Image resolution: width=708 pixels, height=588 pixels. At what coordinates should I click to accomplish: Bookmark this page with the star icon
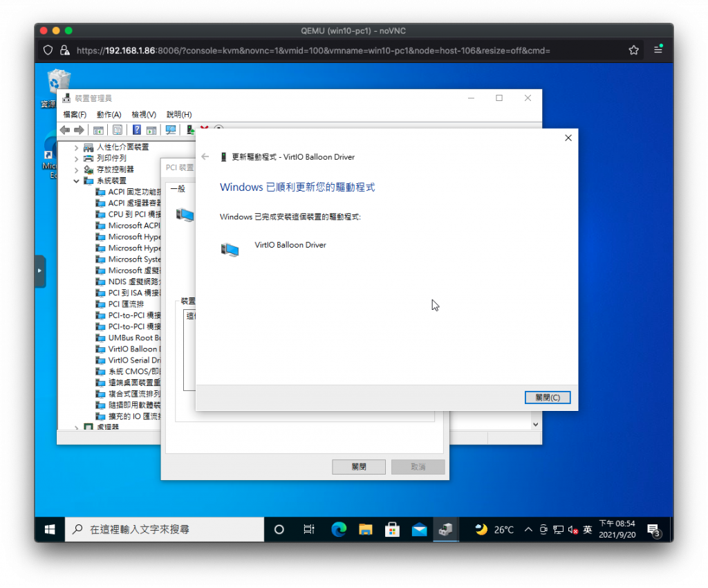pos(633,50)
